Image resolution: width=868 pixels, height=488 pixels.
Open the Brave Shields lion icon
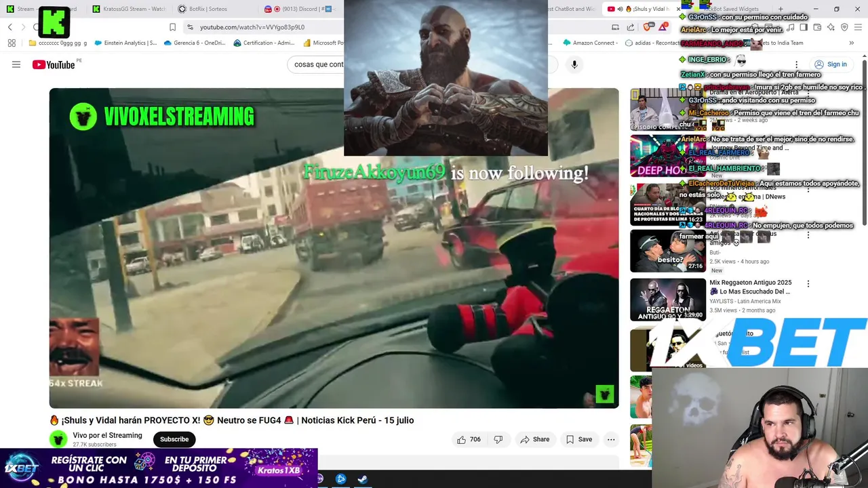[x=648, y=27]
